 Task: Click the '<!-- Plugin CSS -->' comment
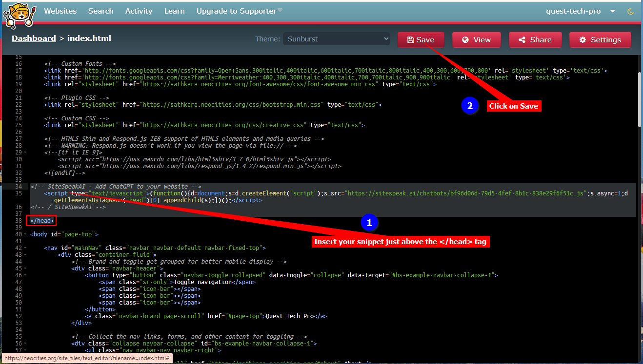(77, 98)
